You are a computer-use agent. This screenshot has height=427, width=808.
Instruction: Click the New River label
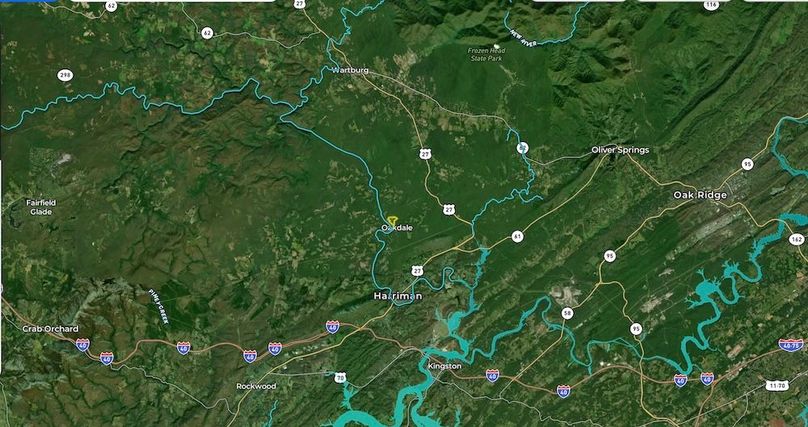coord(524,38)
